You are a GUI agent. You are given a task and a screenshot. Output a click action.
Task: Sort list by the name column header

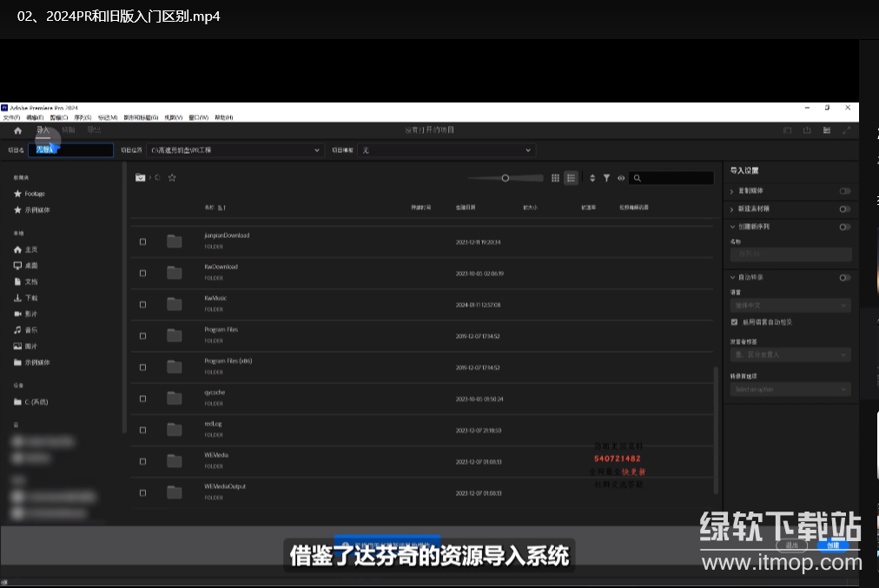(215, 208)
